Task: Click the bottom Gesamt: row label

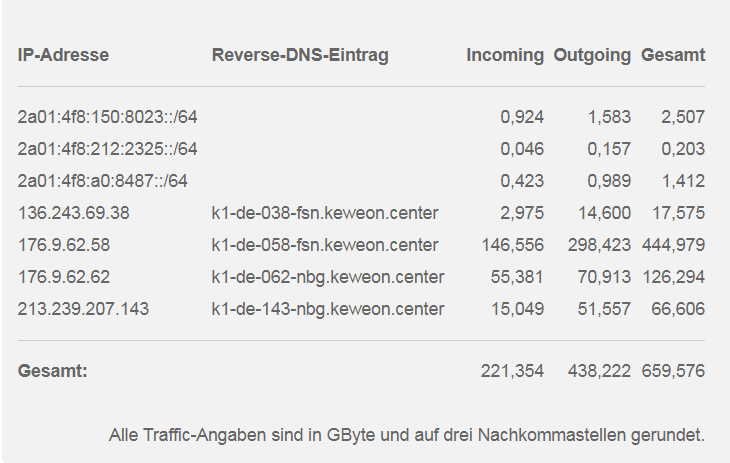Action: pos(53,371)
